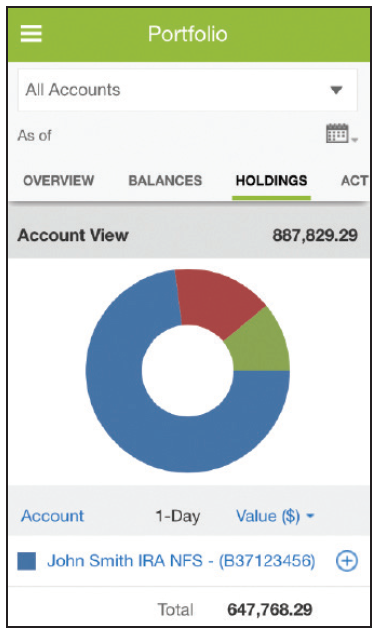Open the partially visible ACT tab
The width and height of the screenshot is (376, 632).
pyautogui.click(x=354, y=180)
